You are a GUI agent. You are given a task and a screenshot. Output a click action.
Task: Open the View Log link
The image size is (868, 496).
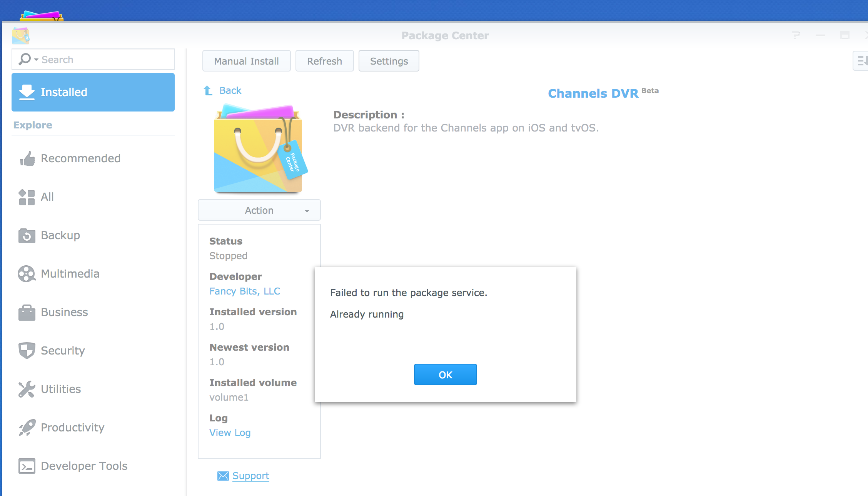[230, 433]
